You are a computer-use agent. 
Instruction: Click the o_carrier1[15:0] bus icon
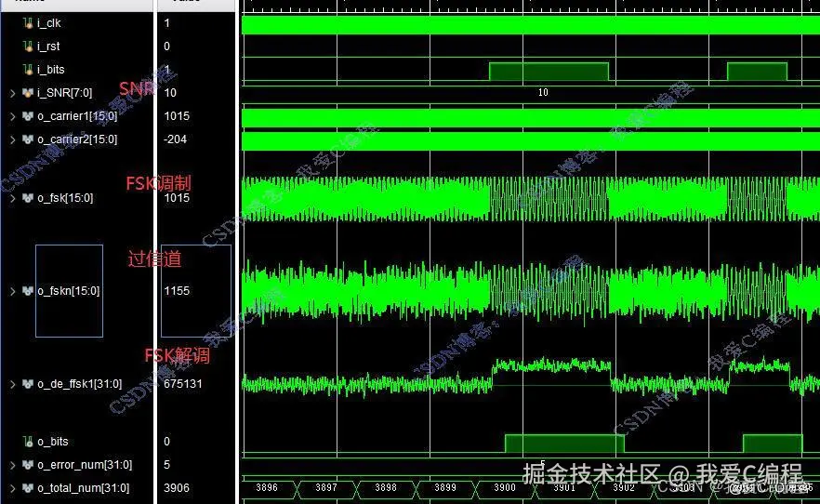click(28, 116)
